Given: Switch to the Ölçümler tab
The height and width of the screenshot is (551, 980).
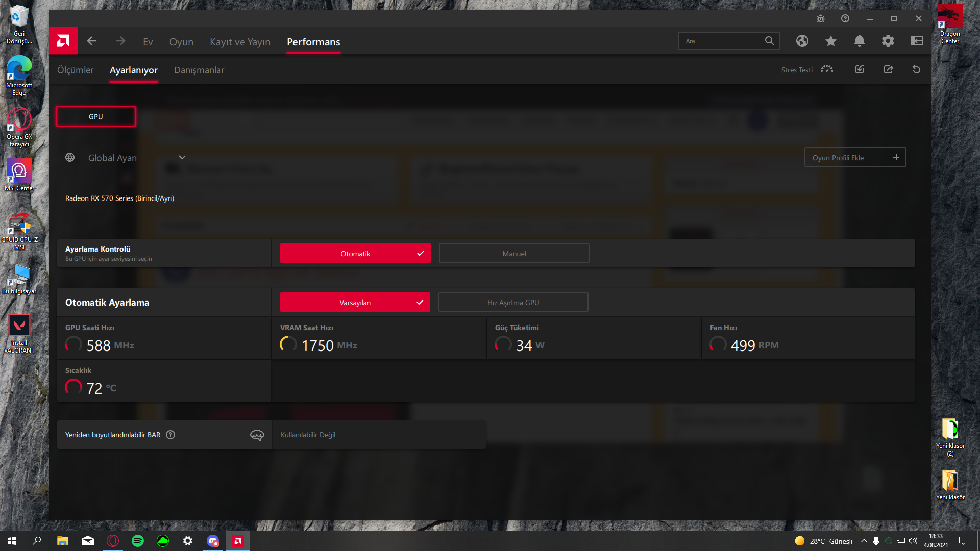Looking at the screenshot, I should (75, 70).
